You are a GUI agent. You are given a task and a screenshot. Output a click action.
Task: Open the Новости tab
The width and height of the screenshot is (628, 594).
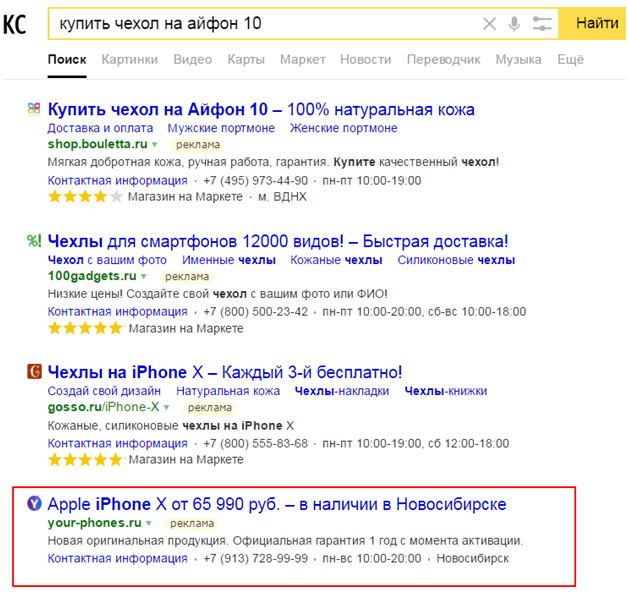(x=365, y=60)
